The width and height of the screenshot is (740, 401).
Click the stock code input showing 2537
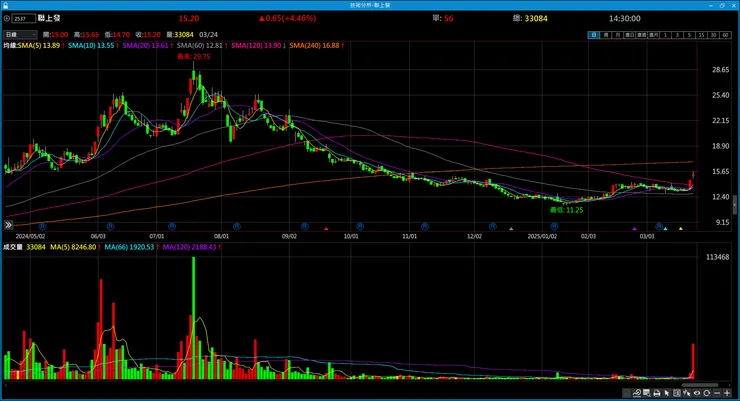24,18
